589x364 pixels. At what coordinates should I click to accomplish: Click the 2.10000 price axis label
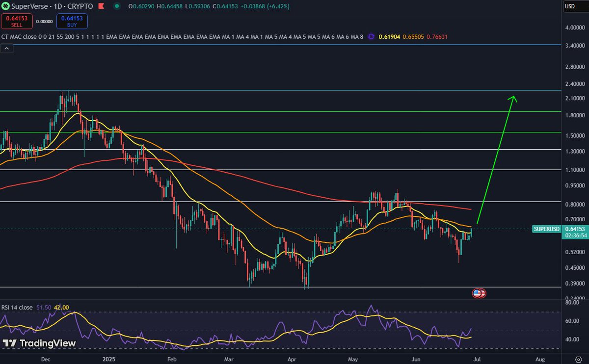(x=575, y=98)
